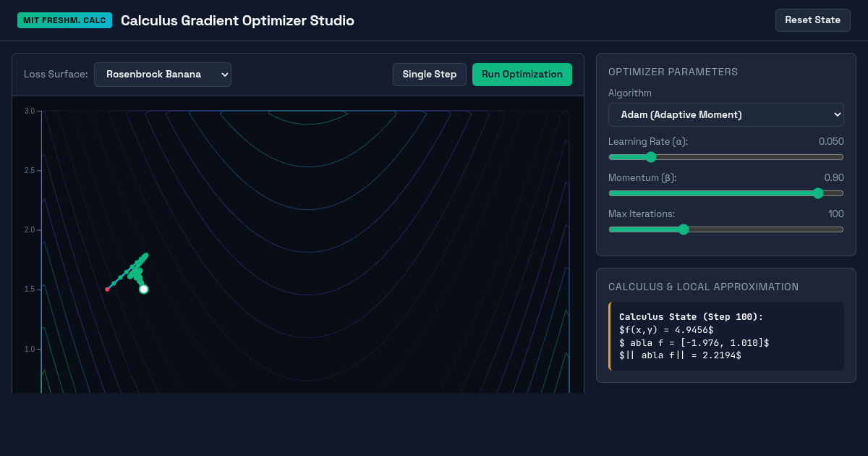This screenshot has height=456, width=868.
Task: Run a Single Step of optimization
Action: [x=430, y=75]
